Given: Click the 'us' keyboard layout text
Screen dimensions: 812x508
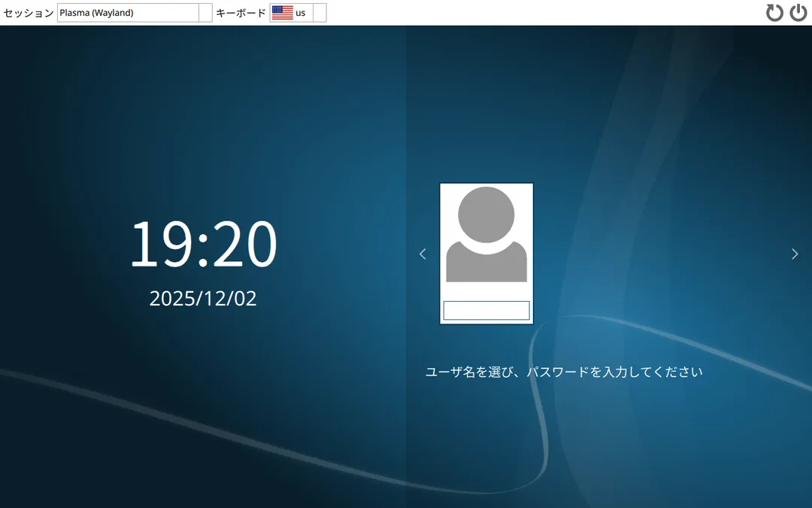Looking at the screenshot, I should pos(301,13).
